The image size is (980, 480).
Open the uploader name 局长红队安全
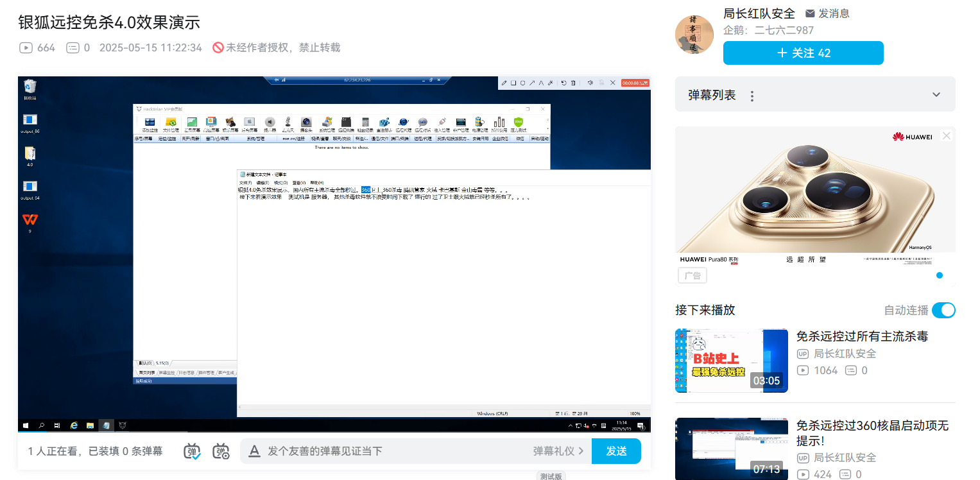pyautogui.click(x=759, y=13)
